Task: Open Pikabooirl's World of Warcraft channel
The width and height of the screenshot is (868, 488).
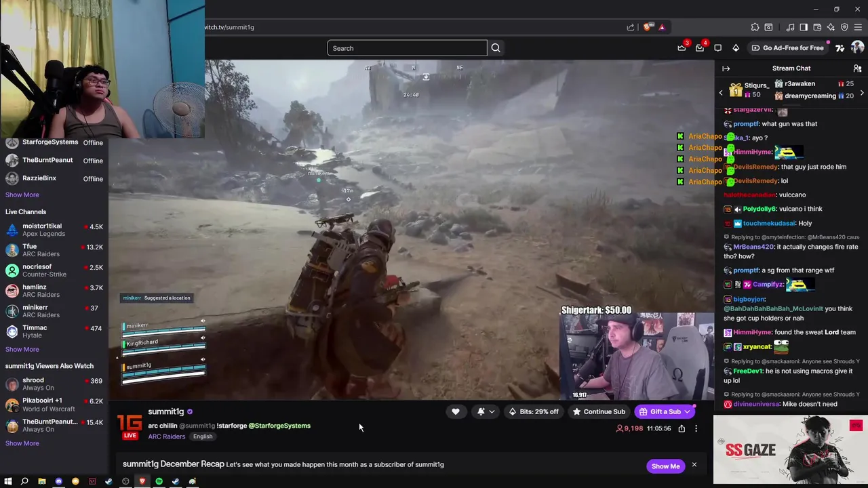Action: tap(54, 405)
